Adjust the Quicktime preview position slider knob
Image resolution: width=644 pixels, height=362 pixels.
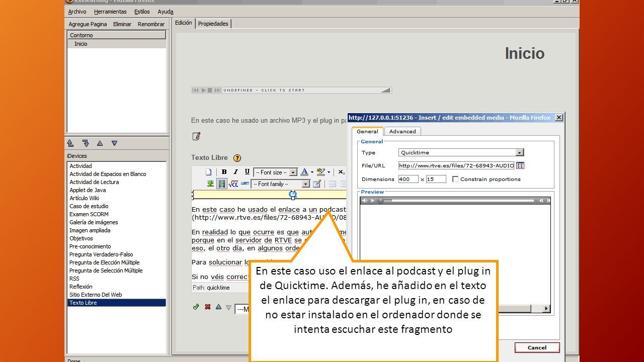click(x=381, y=201)
